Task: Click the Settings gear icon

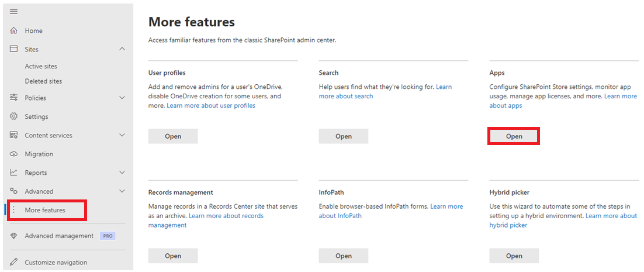Action: click(x=13, y=116)
